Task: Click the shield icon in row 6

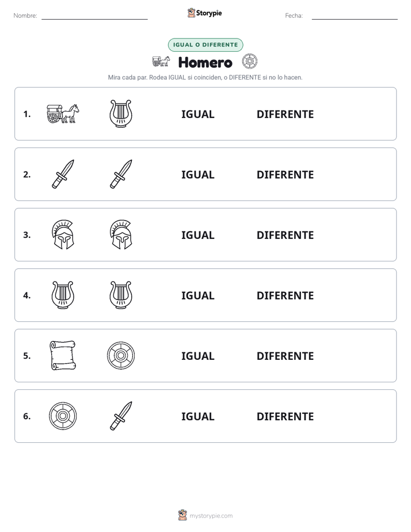Action: click(x=63, y=416)
